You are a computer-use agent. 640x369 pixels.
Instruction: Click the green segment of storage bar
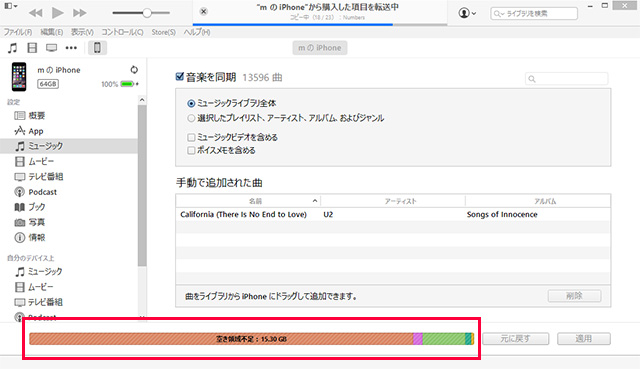pyautogui.click(x=444, y=339)
